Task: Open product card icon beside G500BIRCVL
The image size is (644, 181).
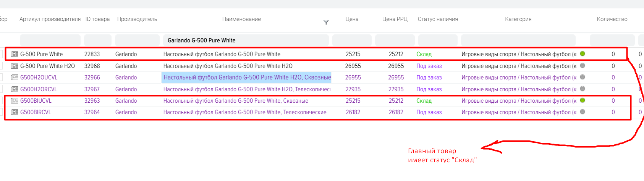Action: pyautogui.click(x=15, y=112)
